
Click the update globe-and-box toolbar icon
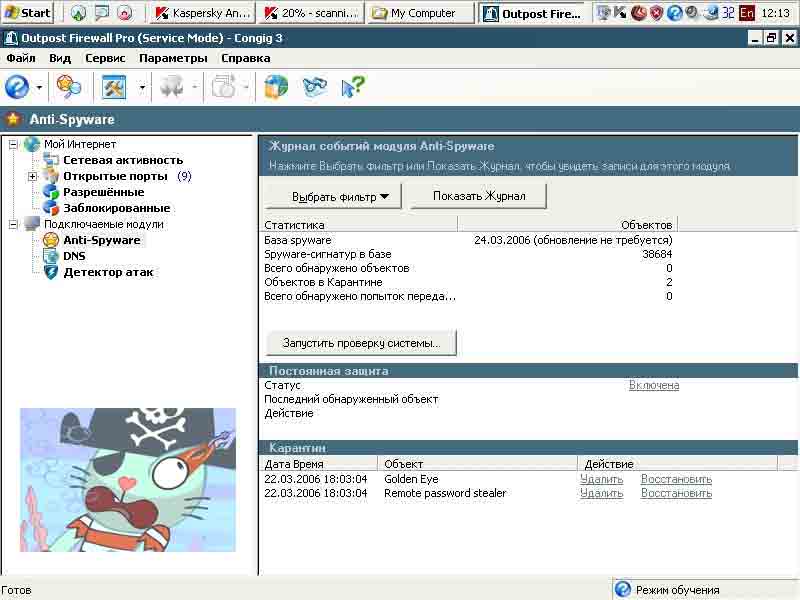276,87
